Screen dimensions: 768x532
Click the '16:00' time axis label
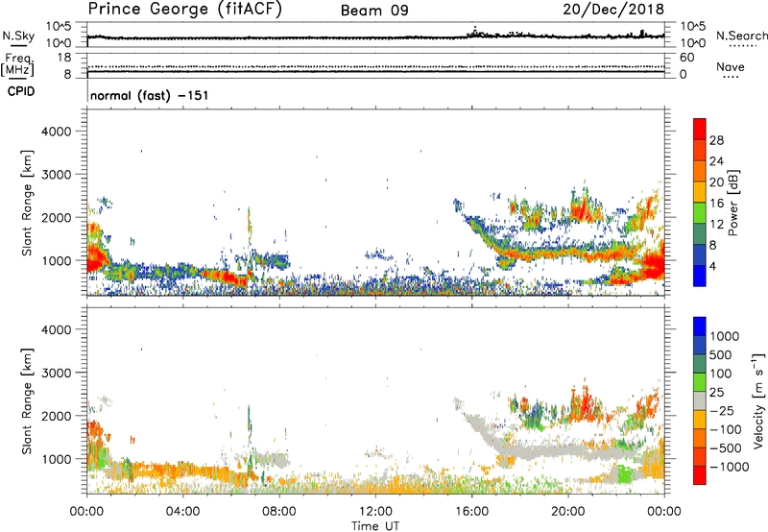coord(471,512)
